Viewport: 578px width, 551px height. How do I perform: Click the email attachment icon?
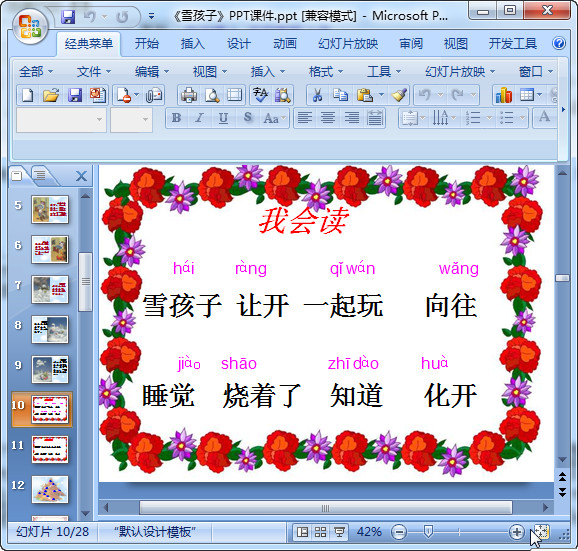coord(154,95)
